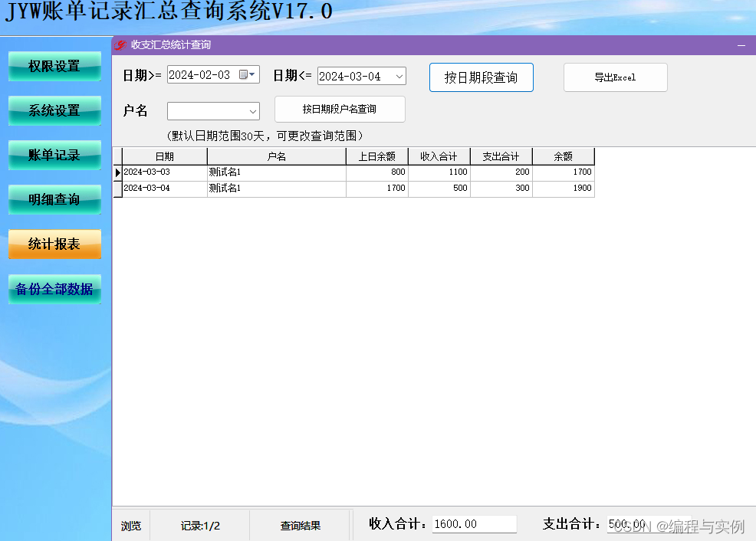The image size is (756, 541).
Task: Open 明细查询 from sidebar
Action: click(x=54, y=199)
